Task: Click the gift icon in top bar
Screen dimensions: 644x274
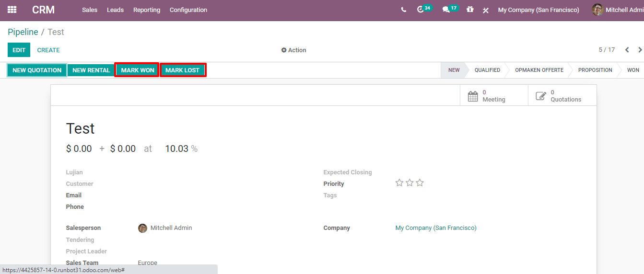Action: (x=470, y=9)
